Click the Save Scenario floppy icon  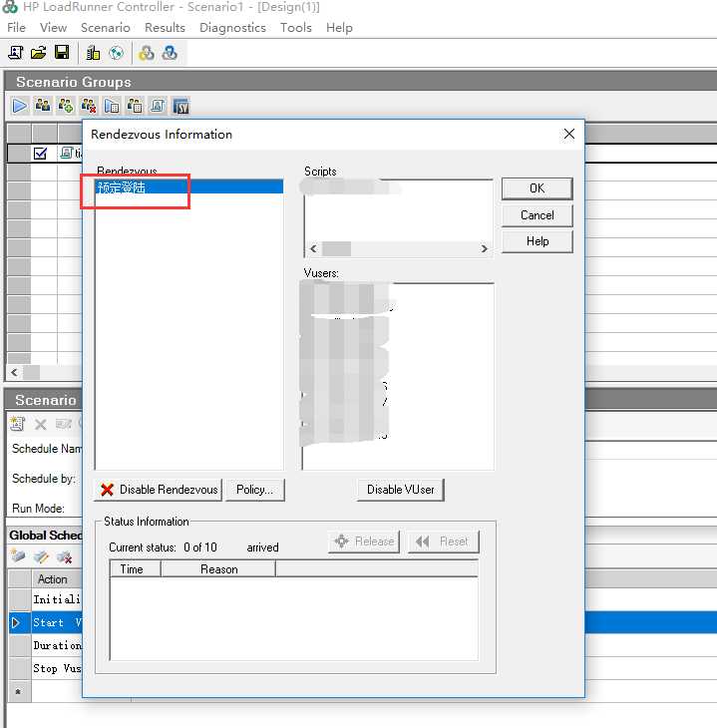(x=62, y=52)
